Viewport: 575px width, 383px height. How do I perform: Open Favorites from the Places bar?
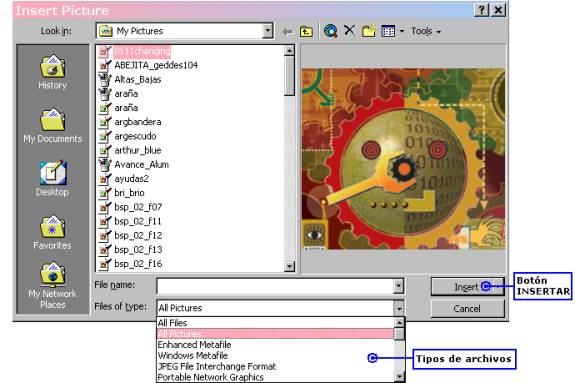[53, 232]
